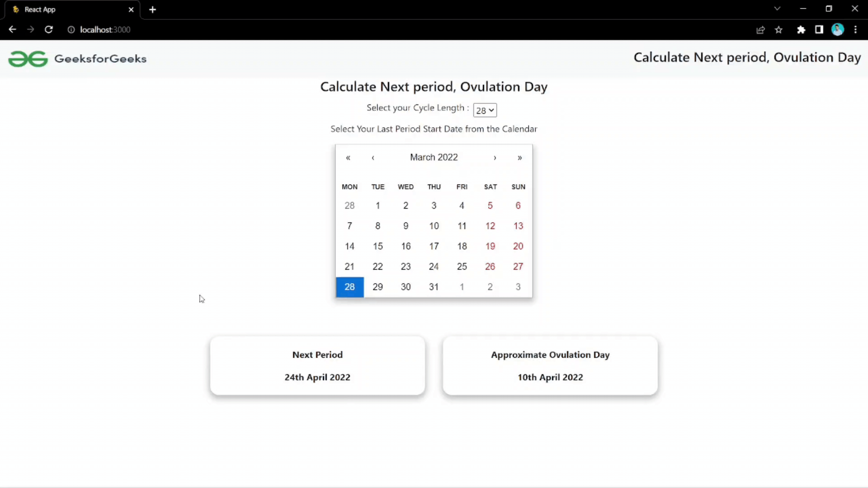Click the Sunday date 13 on calendar

(518, 226)
